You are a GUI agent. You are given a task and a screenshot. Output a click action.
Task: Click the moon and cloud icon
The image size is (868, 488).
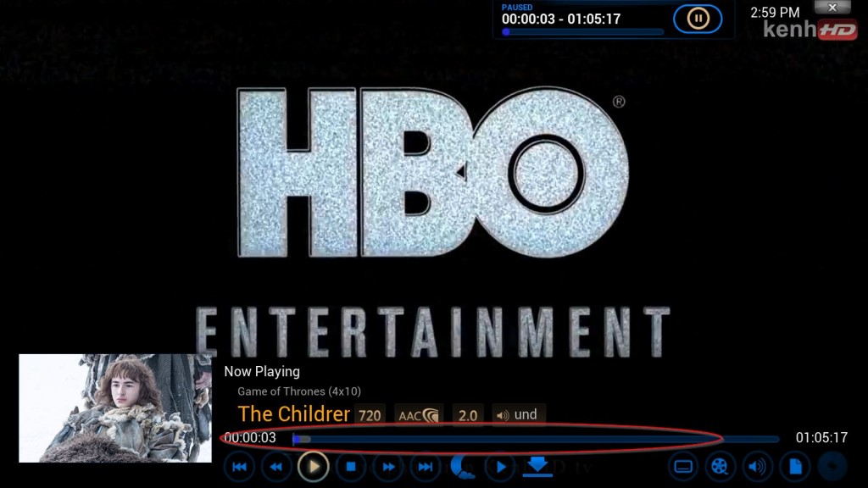(462, 467)
